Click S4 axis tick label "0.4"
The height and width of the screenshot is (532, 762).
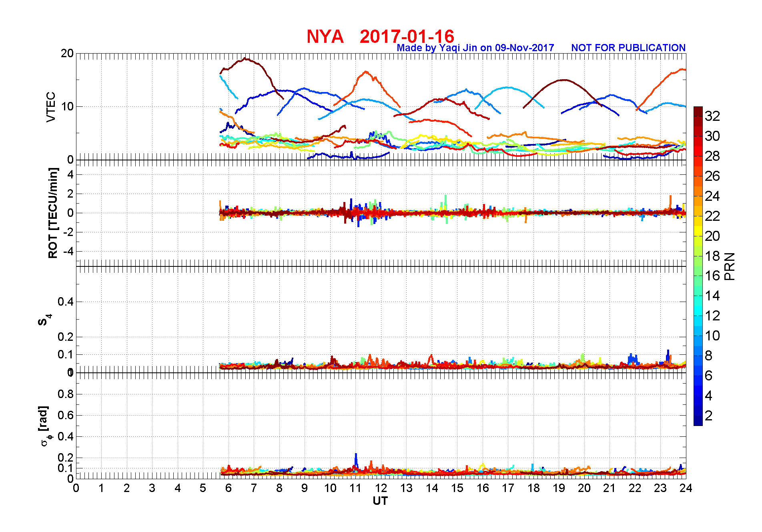pos(66,302)
